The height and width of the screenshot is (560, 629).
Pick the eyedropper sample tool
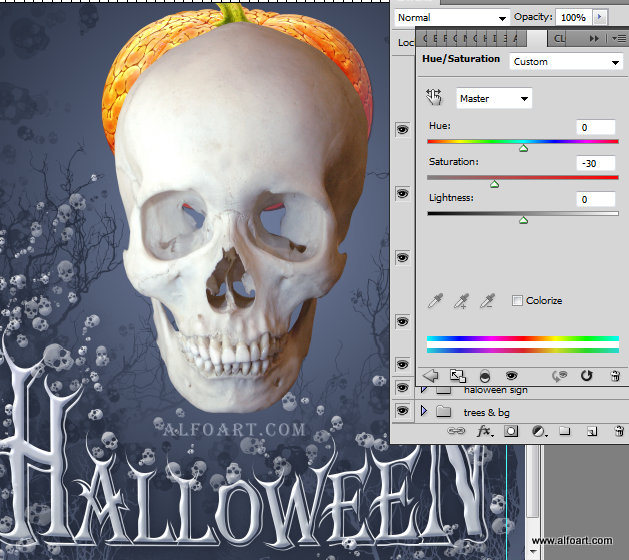pyautogui.click(x=435, y=301)
